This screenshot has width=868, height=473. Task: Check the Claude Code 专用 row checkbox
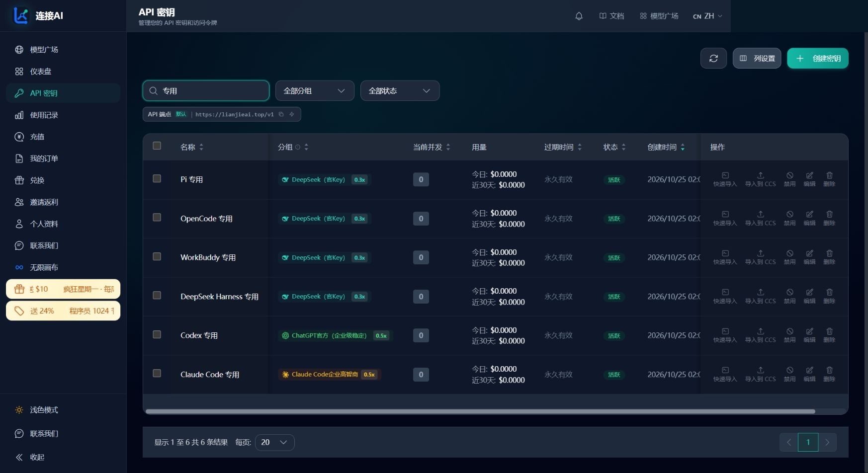157,373
